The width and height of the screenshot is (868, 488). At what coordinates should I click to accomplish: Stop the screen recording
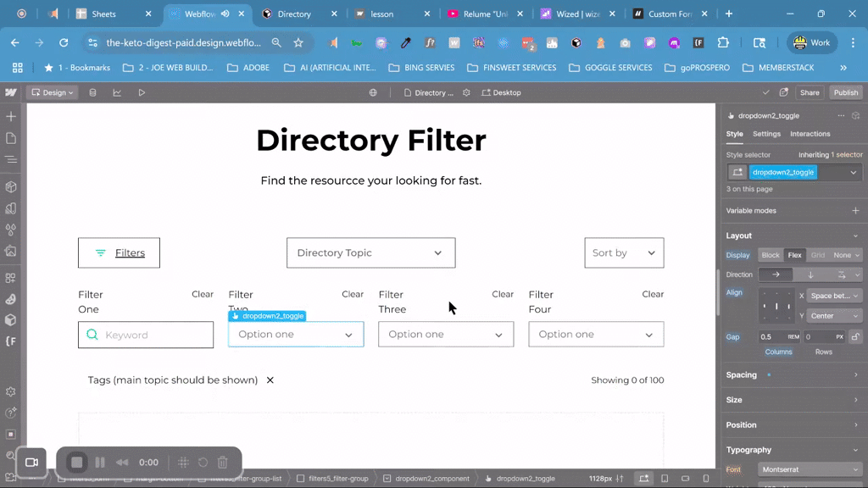pos(77,462)
